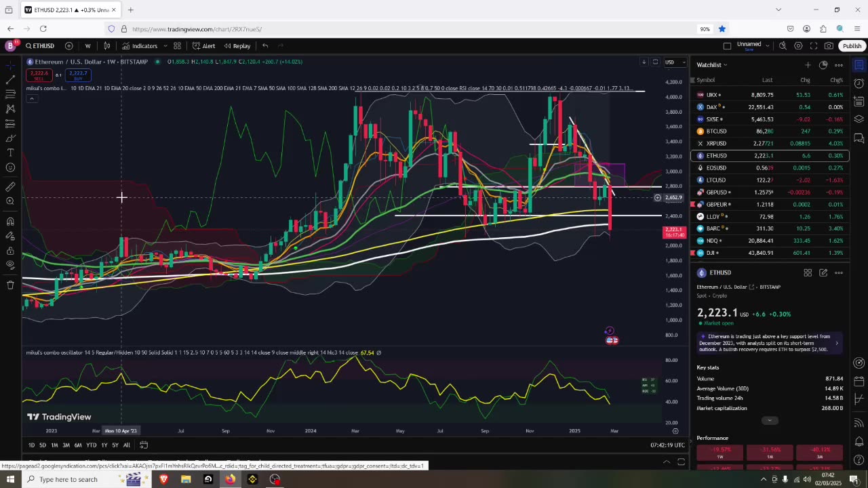The image size is (868, 488).
Task: Select BTCUSD in the watchlist
Action: pyautogui.click(x=770, y=131)
